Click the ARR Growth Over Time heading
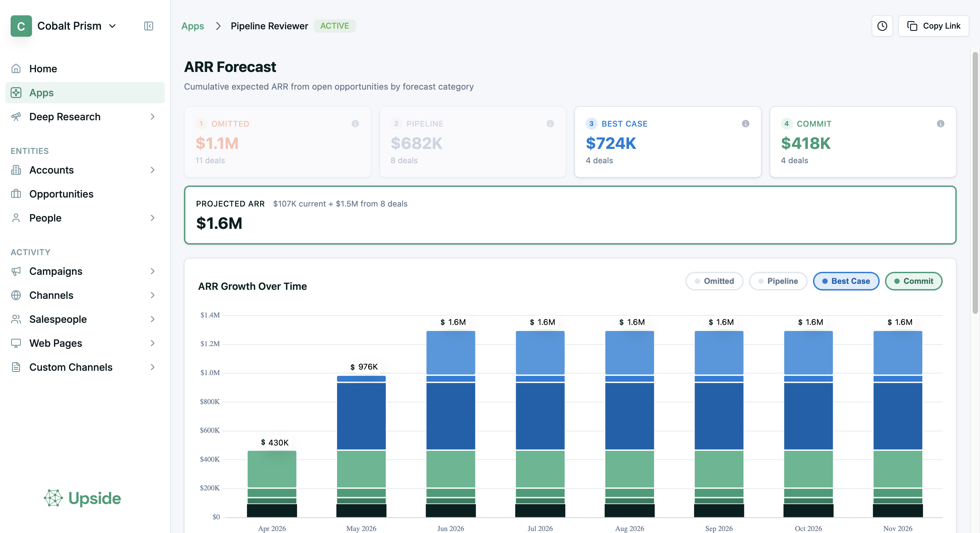The height and width of the screenshot is (533, 980). pyautogui.click(x=252, y=286)
